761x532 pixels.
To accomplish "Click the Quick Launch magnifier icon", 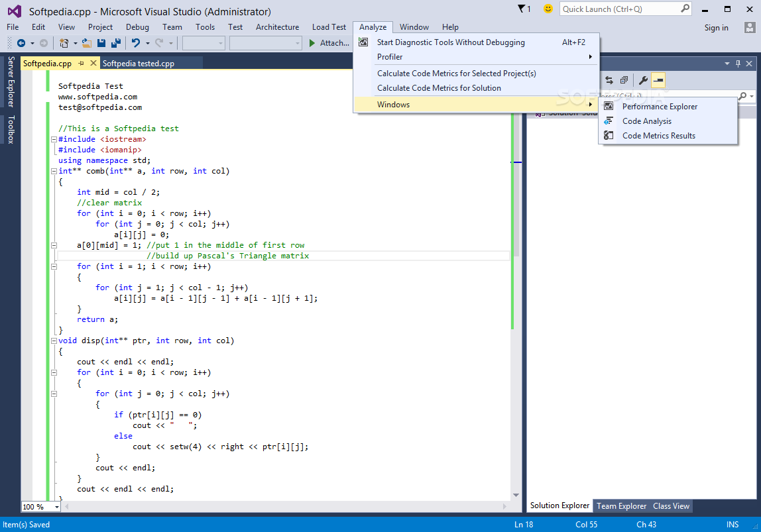I will [x=685, y=9].
